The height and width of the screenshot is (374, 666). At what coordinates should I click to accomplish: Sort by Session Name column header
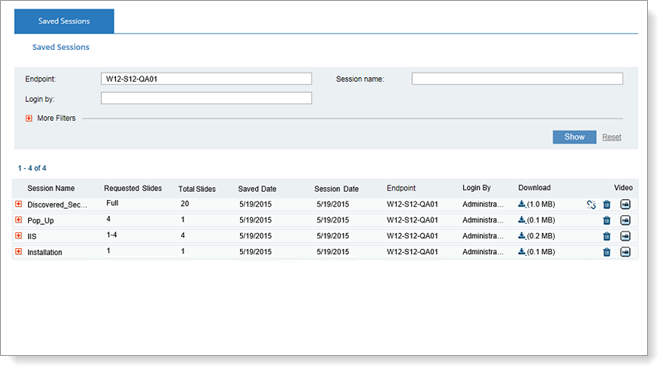[x=51, y=188]
